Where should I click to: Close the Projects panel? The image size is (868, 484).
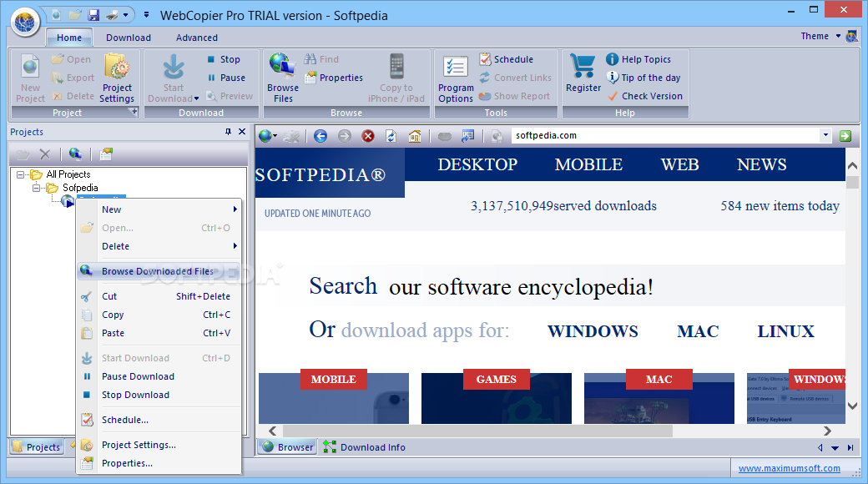(x=242, y=132)
